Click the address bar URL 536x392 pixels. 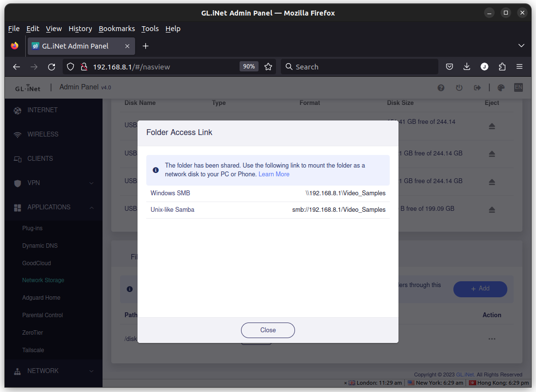131,67
